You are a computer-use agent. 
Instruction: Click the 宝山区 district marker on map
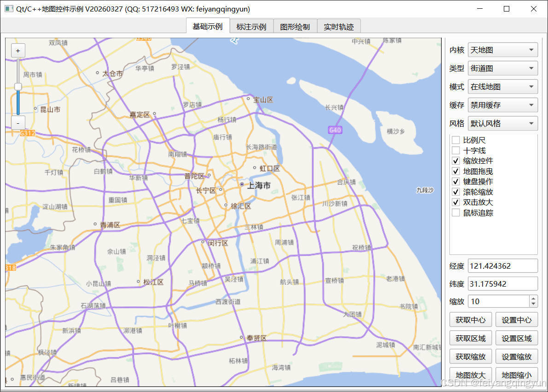coord(248,99)
